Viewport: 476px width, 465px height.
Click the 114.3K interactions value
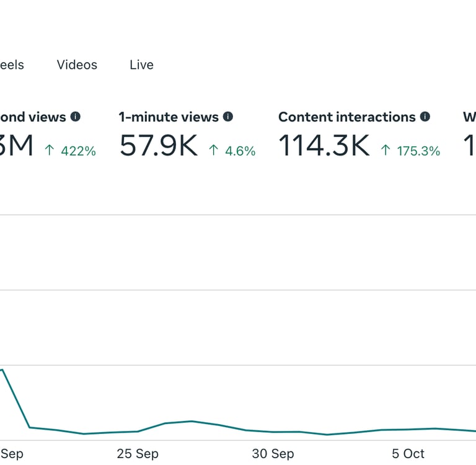[x=324, y=146]
